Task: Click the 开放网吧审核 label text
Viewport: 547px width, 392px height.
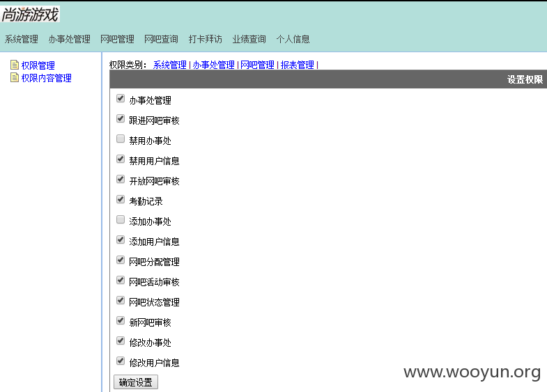Action: (154, 181)
